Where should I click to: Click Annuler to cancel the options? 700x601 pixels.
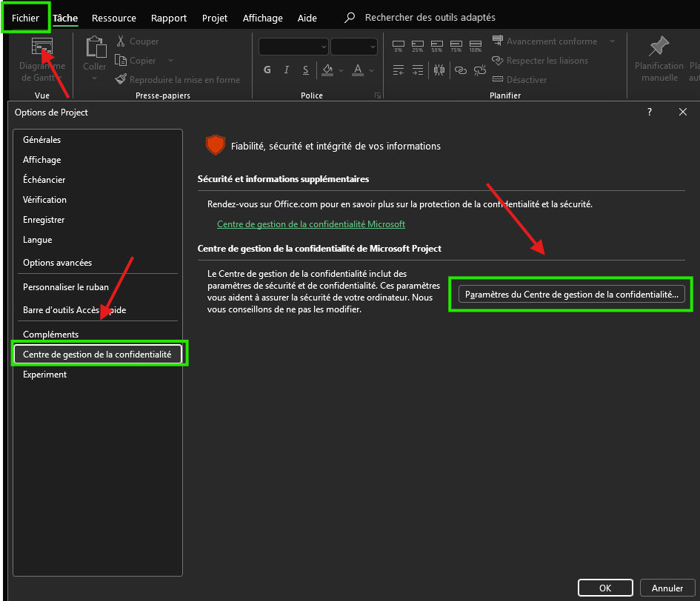pyautogui.click(x=667, y=588)
